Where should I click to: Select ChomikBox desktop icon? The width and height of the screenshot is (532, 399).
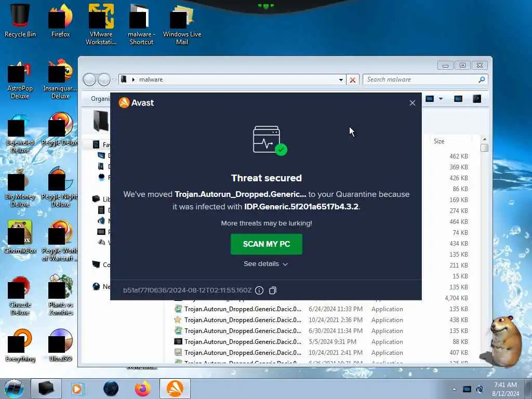pyautogui.click(x=20, y=237)
